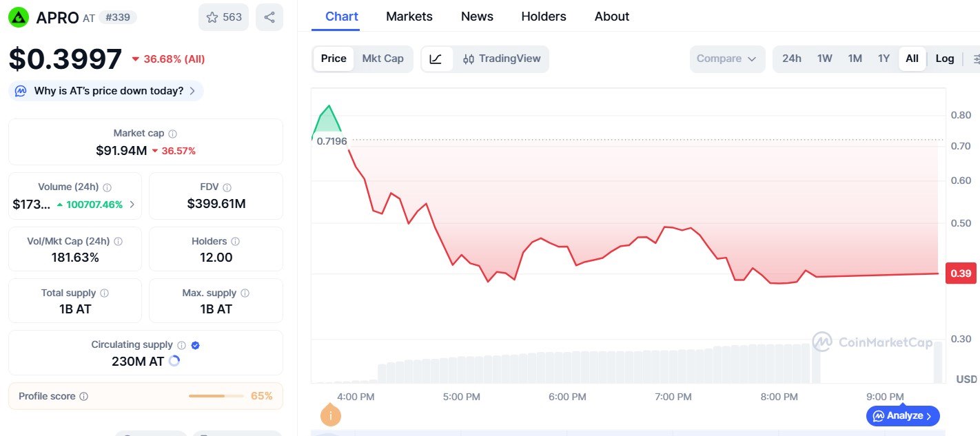Click the share icon next to watchlist star
This screenshot has width=980, height=436.
click(269, 17)
